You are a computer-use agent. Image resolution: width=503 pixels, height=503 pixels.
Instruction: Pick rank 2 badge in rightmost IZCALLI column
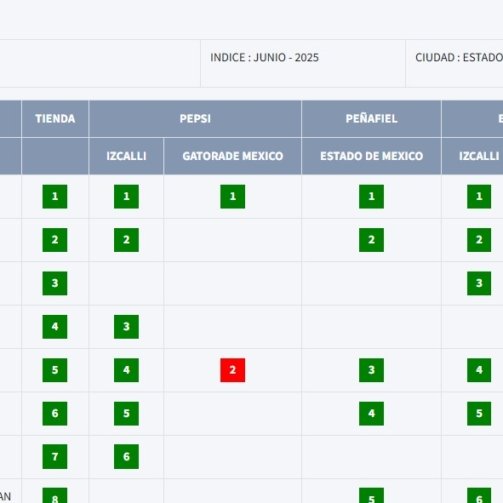(479, 240)
